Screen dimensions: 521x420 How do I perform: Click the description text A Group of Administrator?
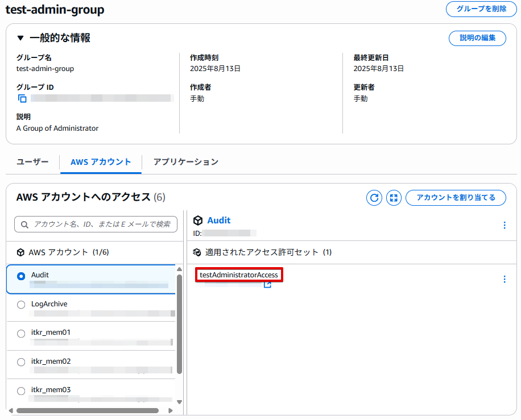coord(57,128)
